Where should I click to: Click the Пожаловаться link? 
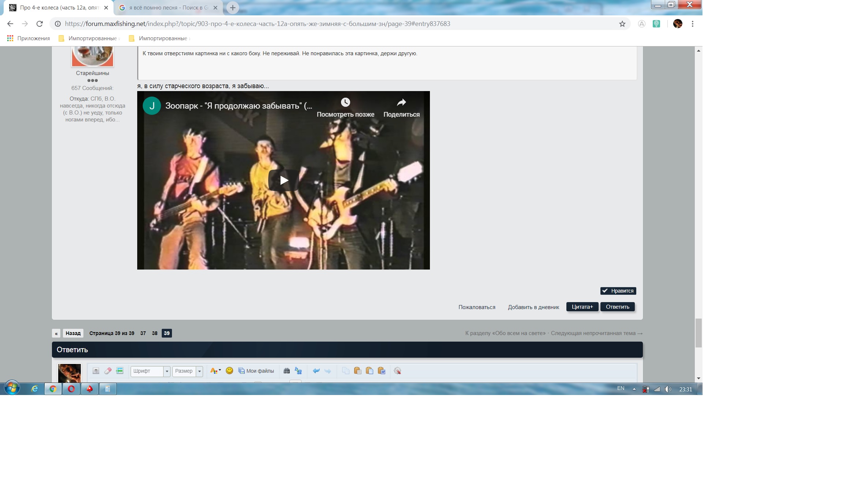[x=477, y=307]
